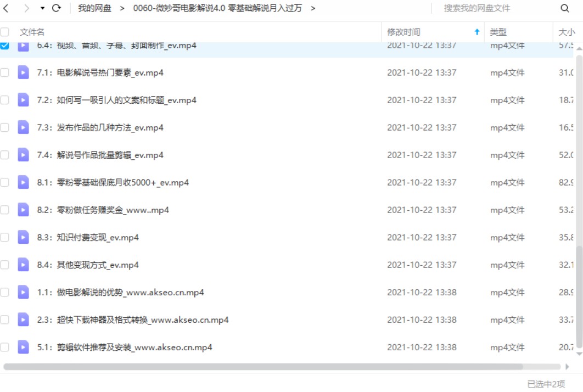Screen dimensions: 583x392
Task: Select checkbox for 8.1 零粉零基础保底月收5000+
Action: click(5, 182)
